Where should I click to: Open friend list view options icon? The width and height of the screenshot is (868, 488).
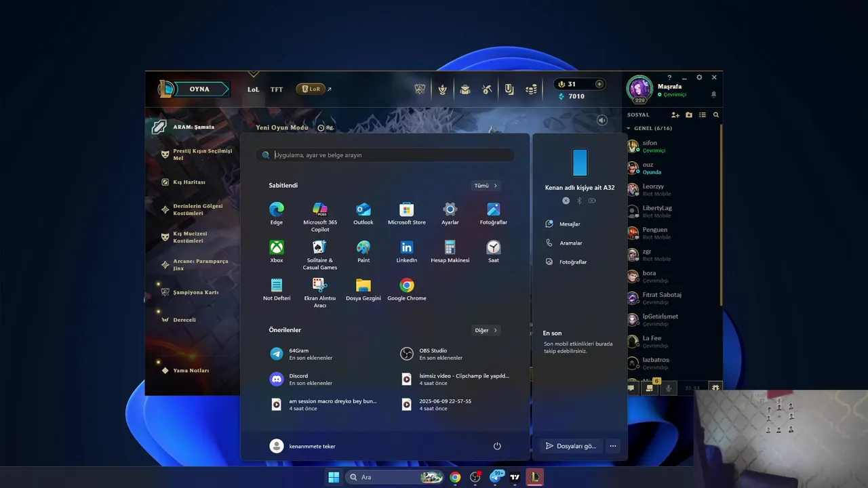(703, 115)
